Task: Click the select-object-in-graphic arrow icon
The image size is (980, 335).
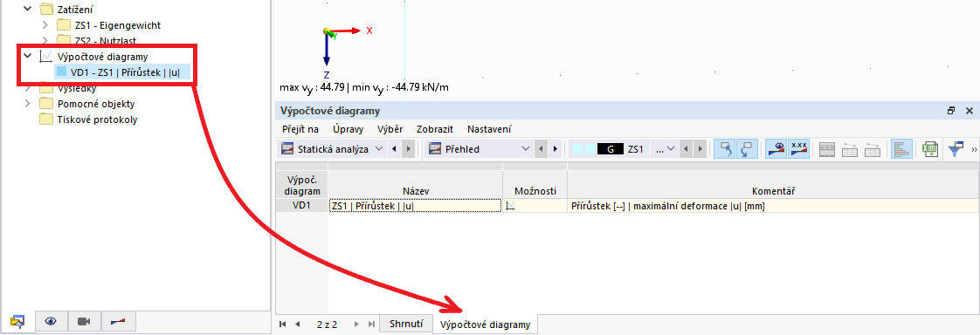Action: pyautogui.click(x=724, y=149)
